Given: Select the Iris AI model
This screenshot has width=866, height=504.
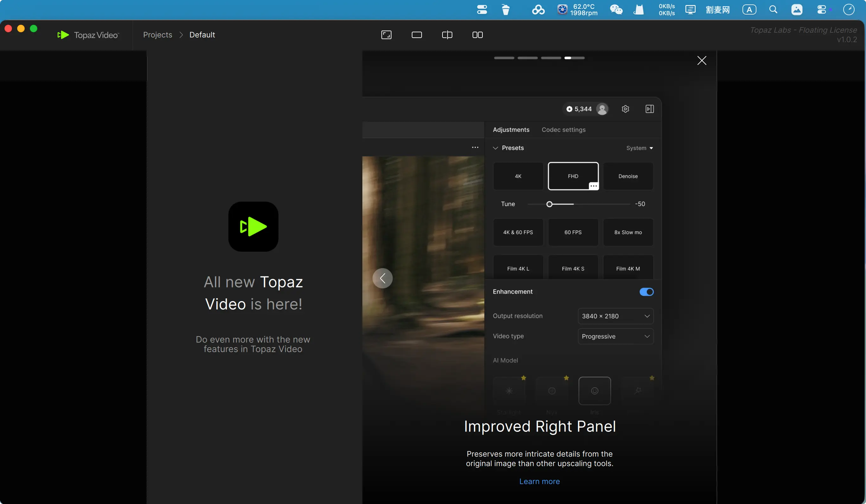Looking at the screenshot, I should (x=594, y=391).
